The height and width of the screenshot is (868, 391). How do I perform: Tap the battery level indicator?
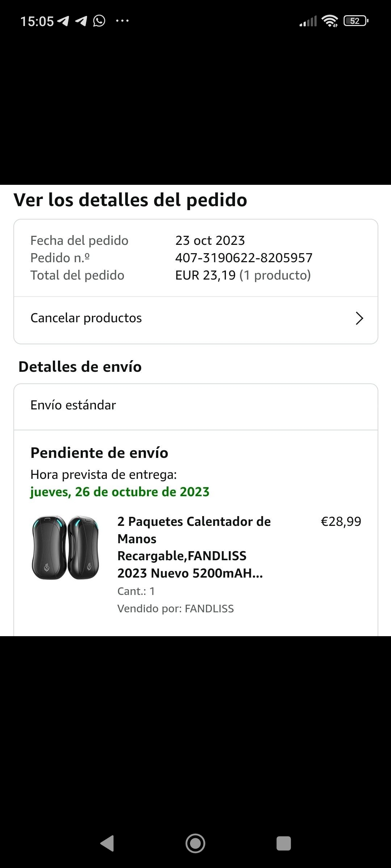tap(356, 21)
